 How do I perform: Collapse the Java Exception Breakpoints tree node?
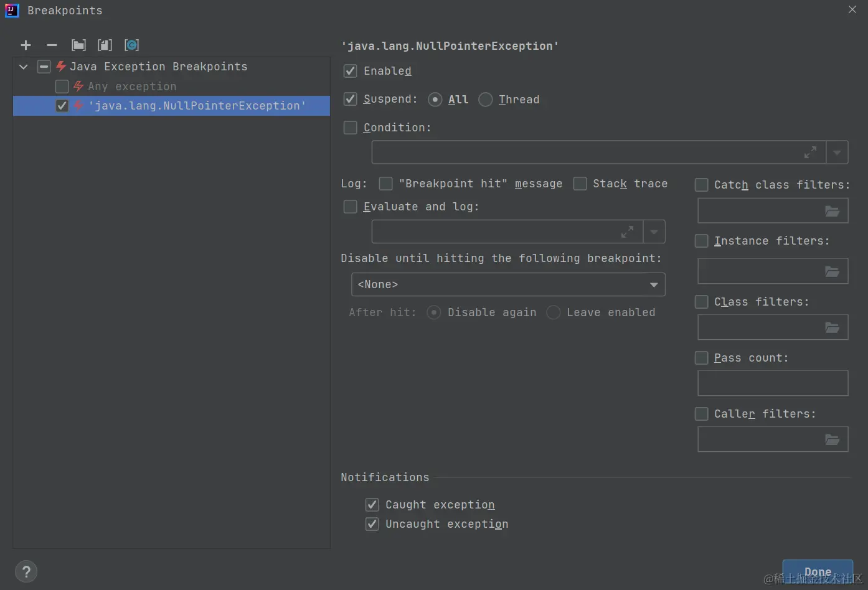point(24,67)
